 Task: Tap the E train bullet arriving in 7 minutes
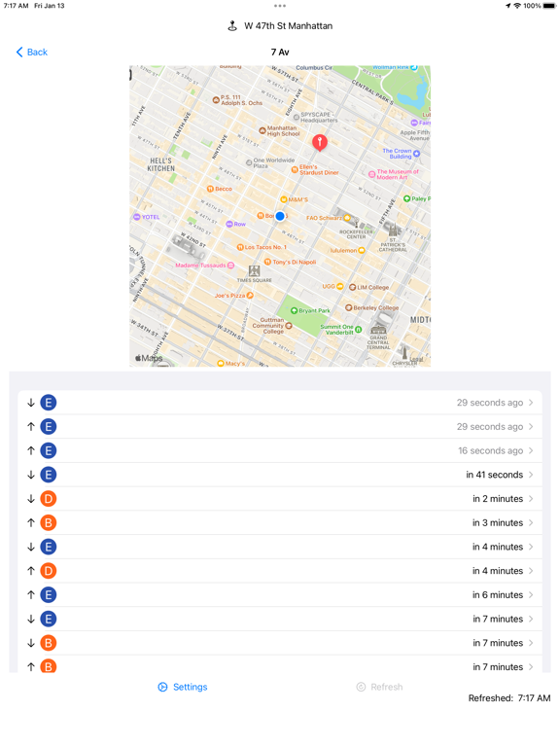(48, 619)
